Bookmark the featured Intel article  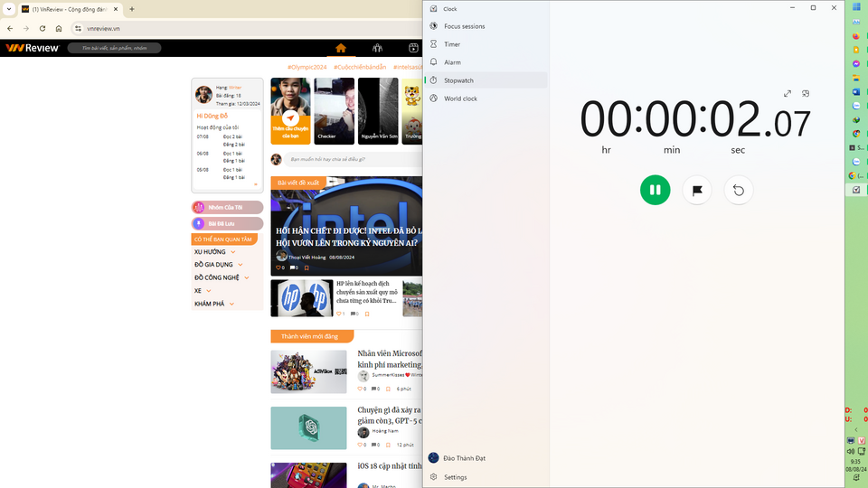pyautogui.click(x=307, y=267)
